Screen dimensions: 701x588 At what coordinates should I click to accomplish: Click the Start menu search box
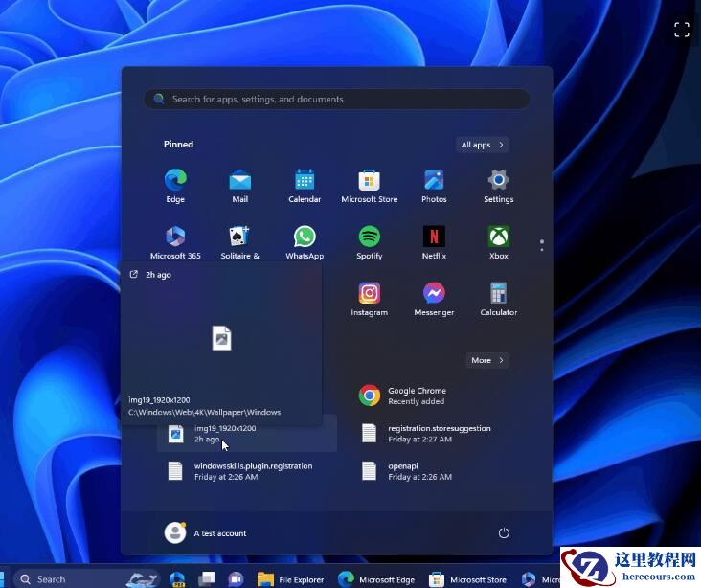tap(337, 99)
